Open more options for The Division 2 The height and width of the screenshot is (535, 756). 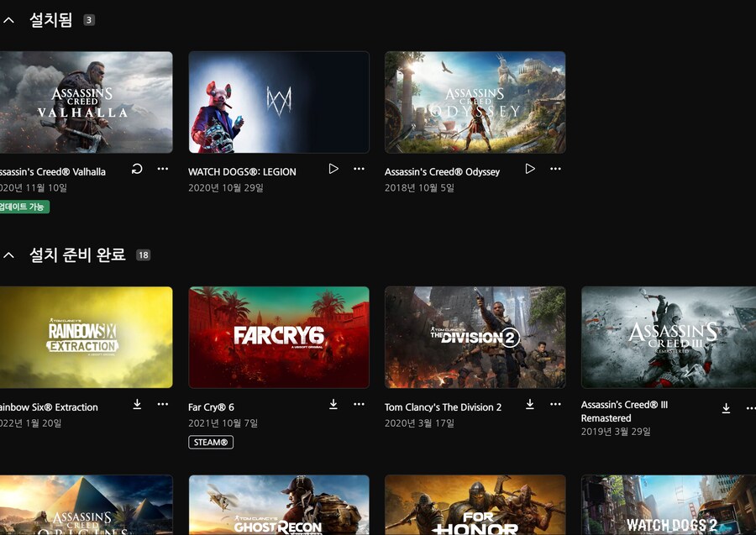coord(555,404)
